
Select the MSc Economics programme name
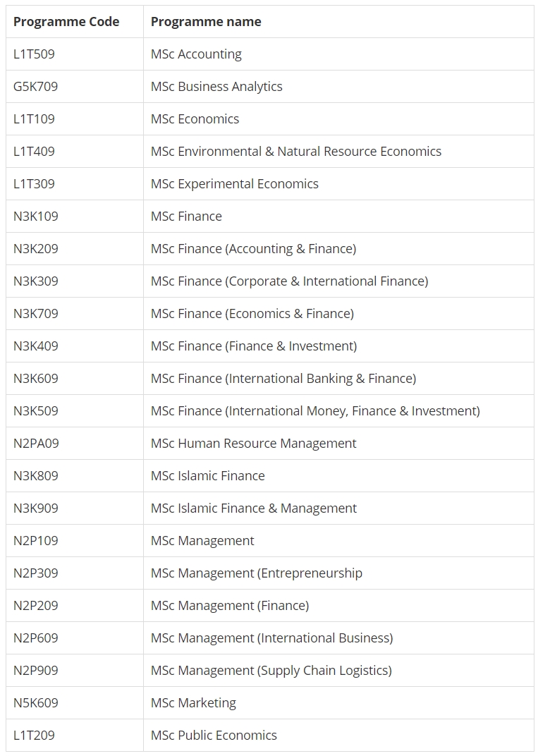pos(195,118)
